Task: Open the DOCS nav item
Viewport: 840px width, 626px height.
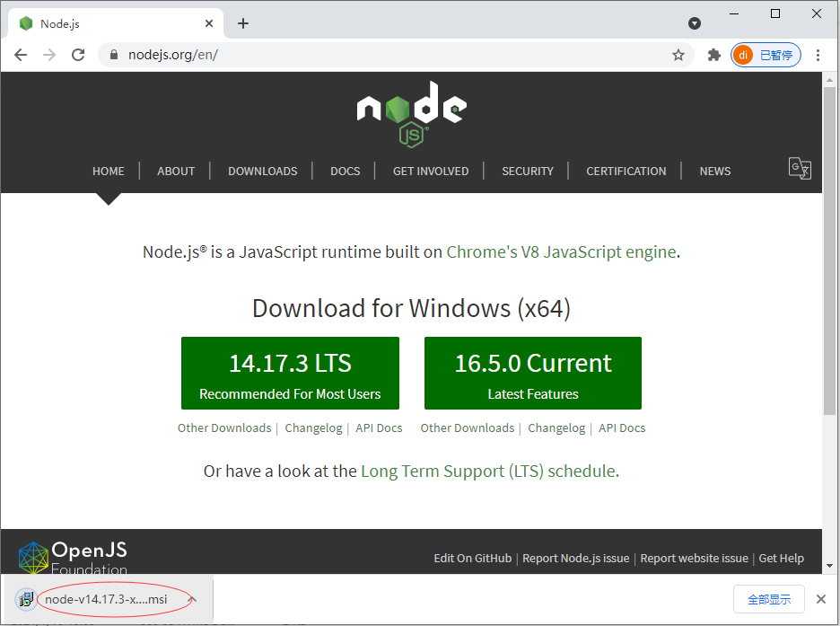Action: tap(345, 171)
